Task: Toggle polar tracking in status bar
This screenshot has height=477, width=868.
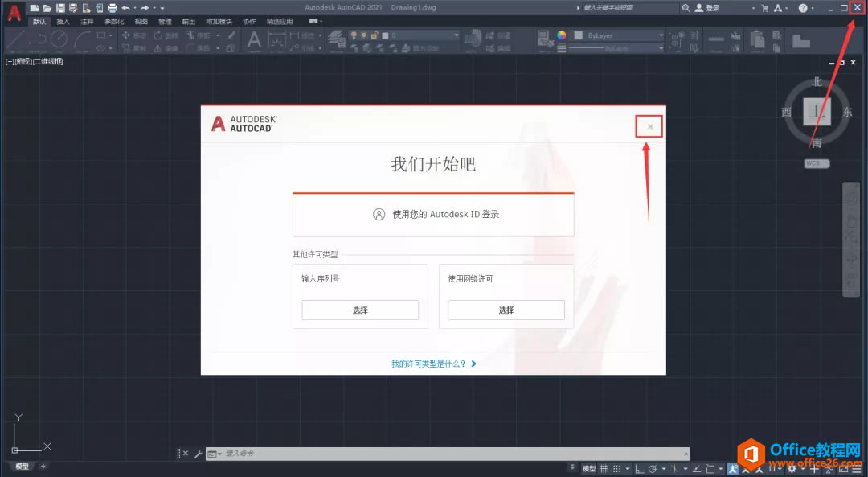Action: point(653,469)
